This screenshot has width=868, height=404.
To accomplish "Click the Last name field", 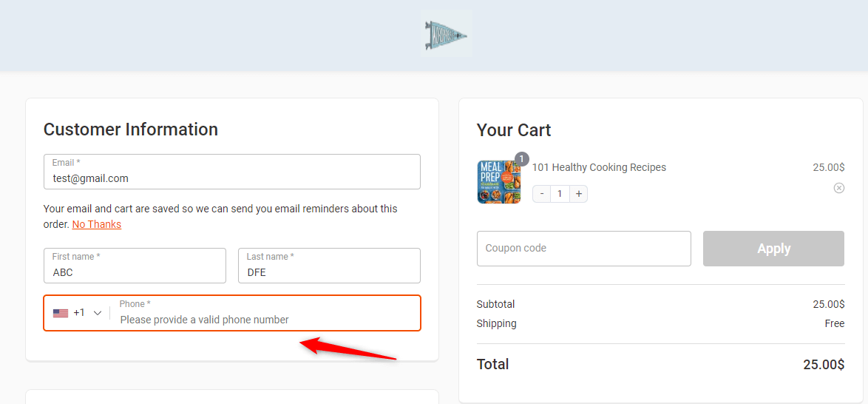I will click(x=329, y=266).
